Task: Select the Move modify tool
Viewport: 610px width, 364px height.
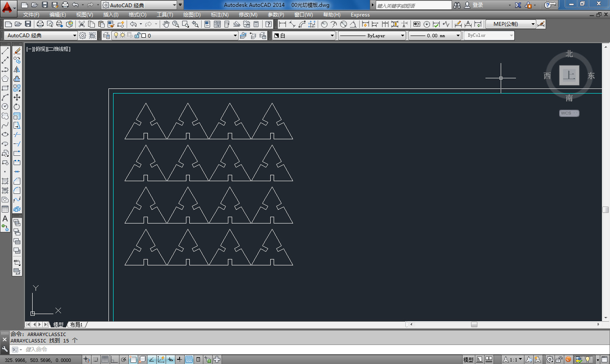Action: click(17, 97)
